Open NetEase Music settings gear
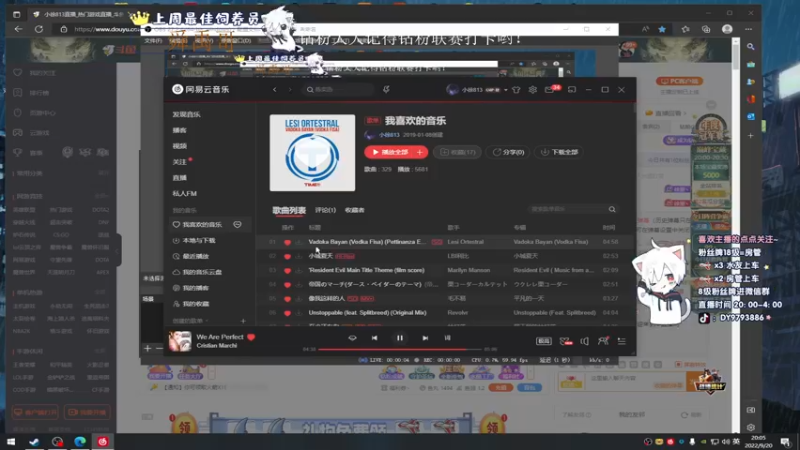The height and width of the screenshot is (450, 800). [x=533, y=90]
